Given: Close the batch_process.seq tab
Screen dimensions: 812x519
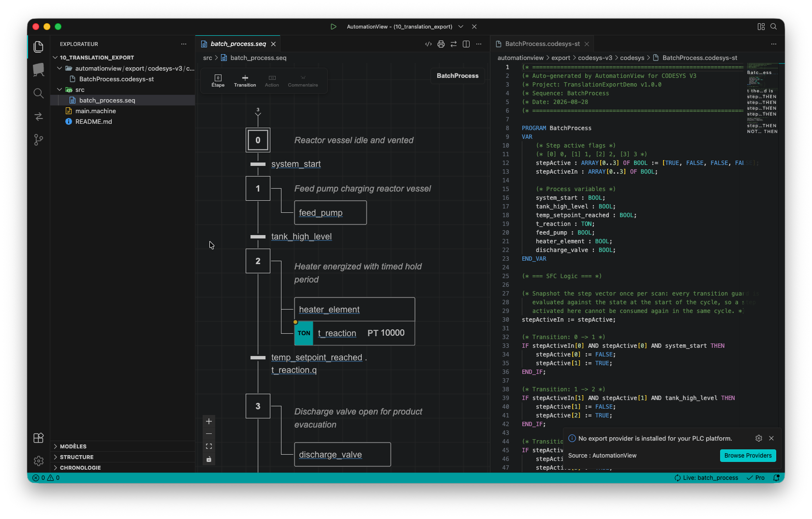Looking at the screenshot, I should (273, 44).
